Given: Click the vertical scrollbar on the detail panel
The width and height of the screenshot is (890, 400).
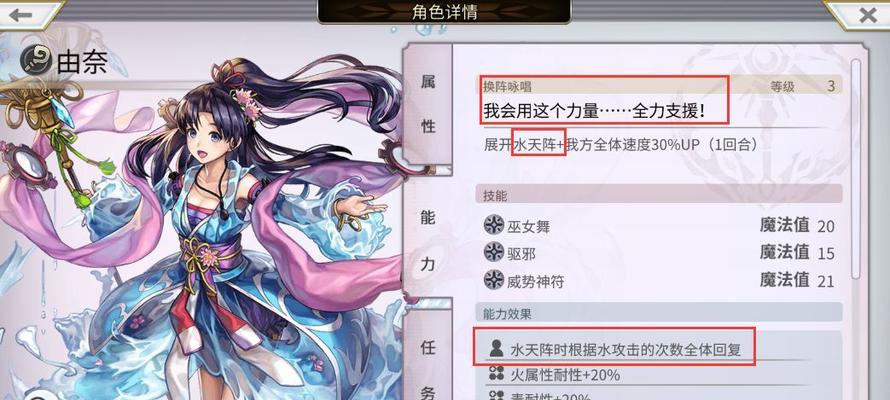Looking at the screenshot, I should (x=855, y=169).
